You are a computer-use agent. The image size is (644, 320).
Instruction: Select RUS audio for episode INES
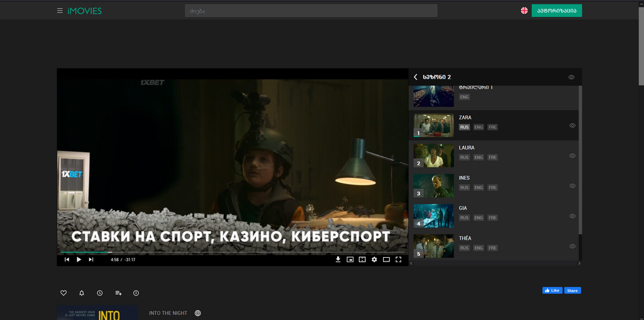point(464,187)
